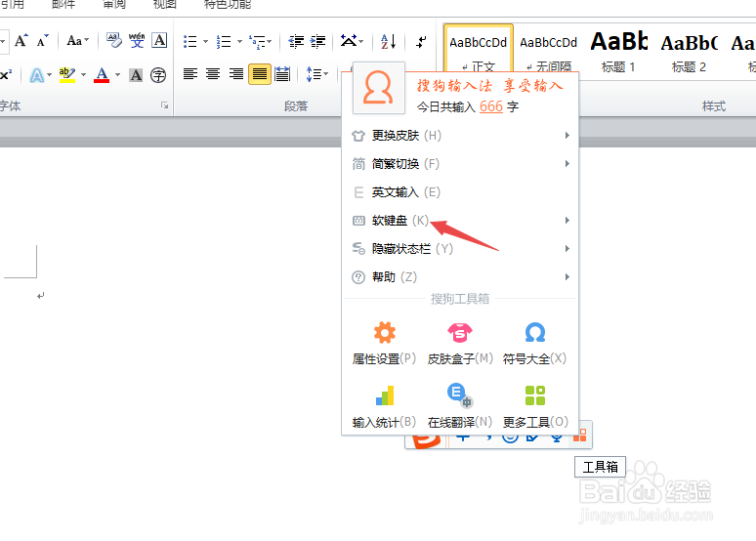Open 输入统计 bar chart tool
This screenshot has height=541, width=756.
[x=384, y=406]
